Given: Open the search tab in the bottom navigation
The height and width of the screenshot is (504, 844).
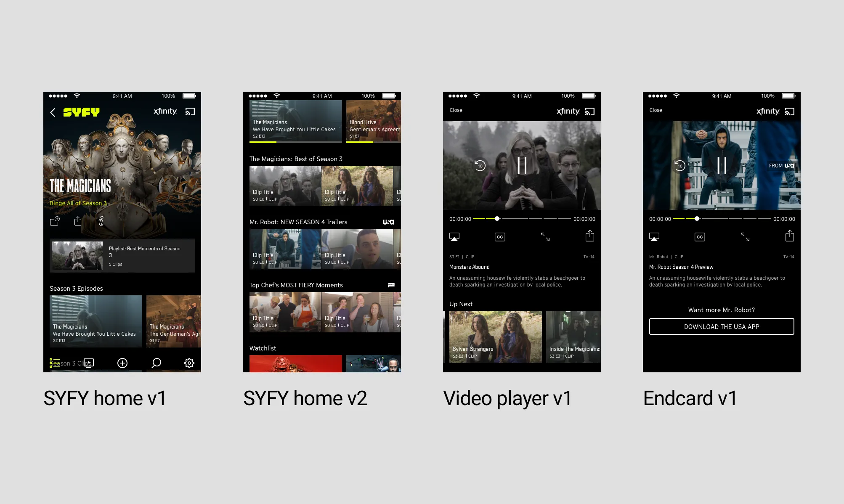Looking at the screenshot, I should coord(156,363).
